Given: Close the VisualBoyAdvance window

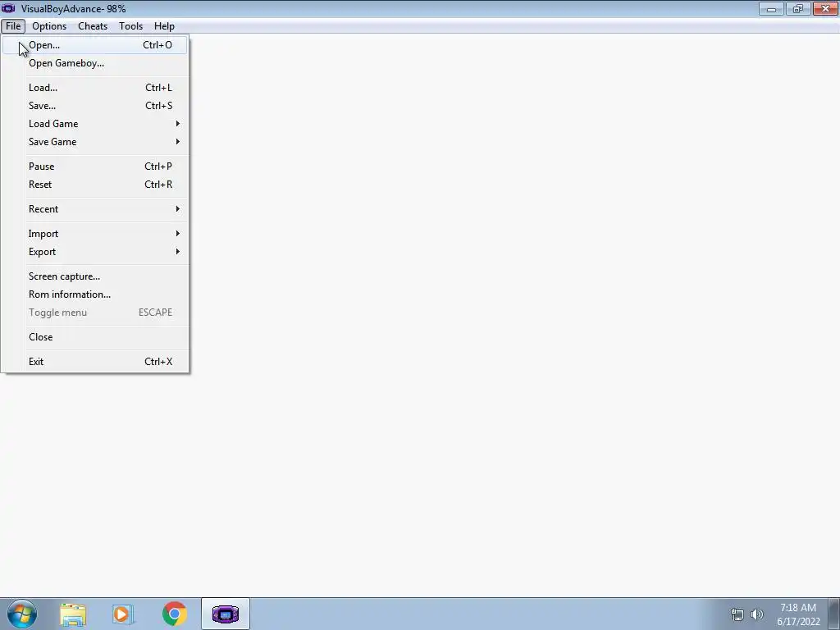Looking at the screenshot, I should (x=825, y=8).
